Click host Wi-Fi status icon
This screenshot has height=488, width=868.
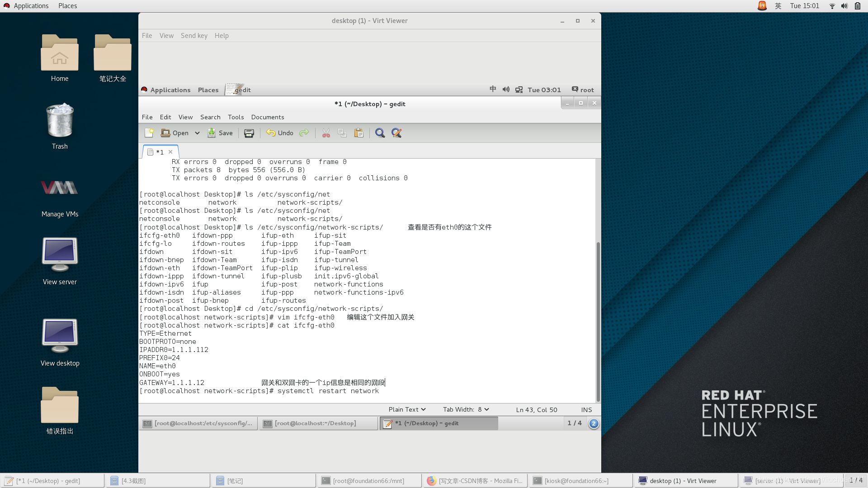(832, 6)
